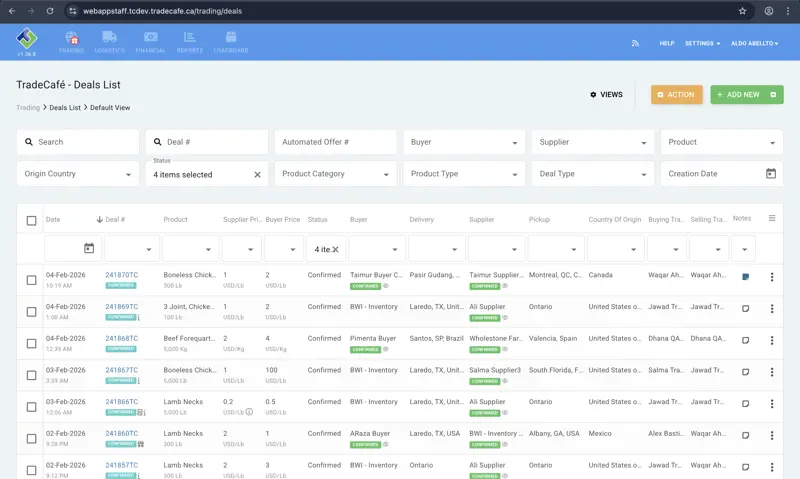Open the Aldo Abellto user menu
This screenshot has width=800, height=479.
click(x=755, y=43)
